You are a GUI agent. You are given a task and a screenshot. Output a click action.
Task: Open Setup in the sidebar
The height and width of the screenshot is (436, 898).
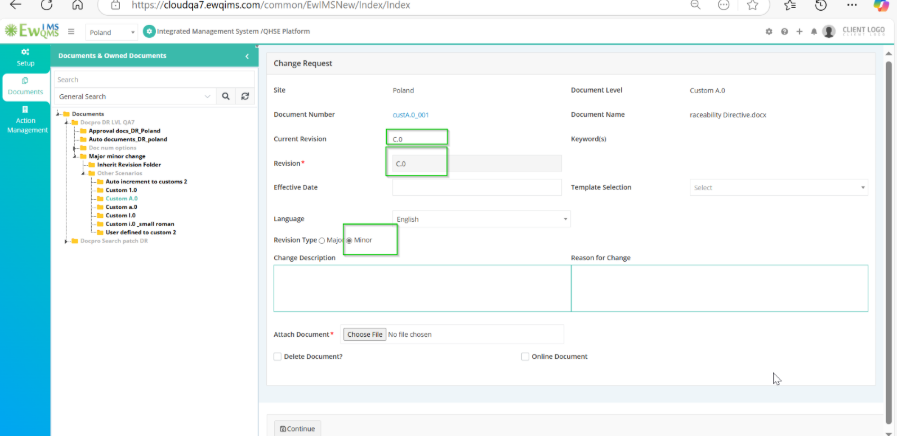[25, 57]
